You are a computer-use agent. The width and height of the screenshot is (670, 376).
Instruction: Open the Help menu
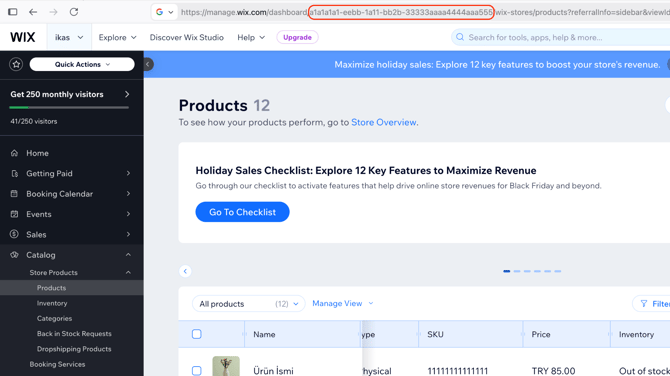pyautogui.click(x=251, y=37)
